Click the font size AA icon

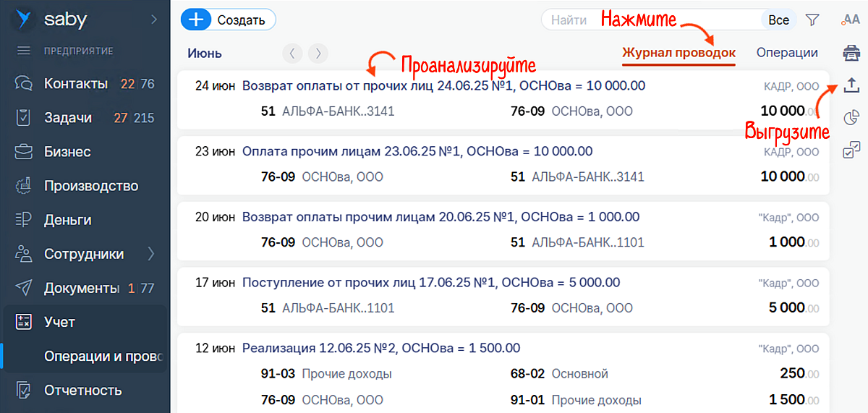tap(851, 20)
